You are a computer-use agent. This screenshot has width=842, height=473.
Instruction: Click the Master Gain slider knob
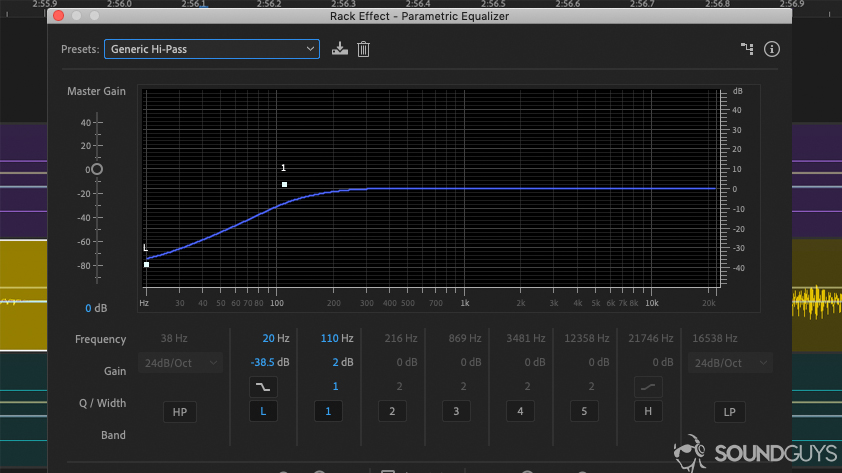click(x=97, y=169)
